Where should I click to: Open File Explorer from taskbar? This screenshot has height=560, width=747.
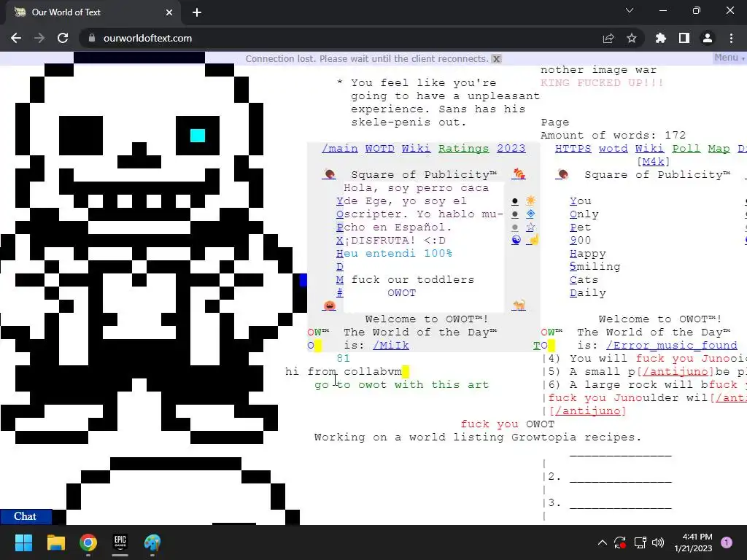(x=55, y=542)
